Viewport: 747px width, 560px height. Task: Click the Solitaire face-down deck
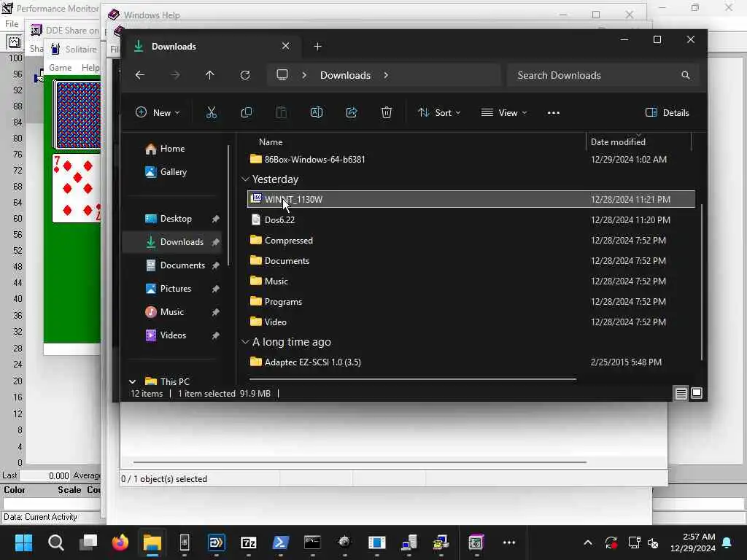click(77, 115)
